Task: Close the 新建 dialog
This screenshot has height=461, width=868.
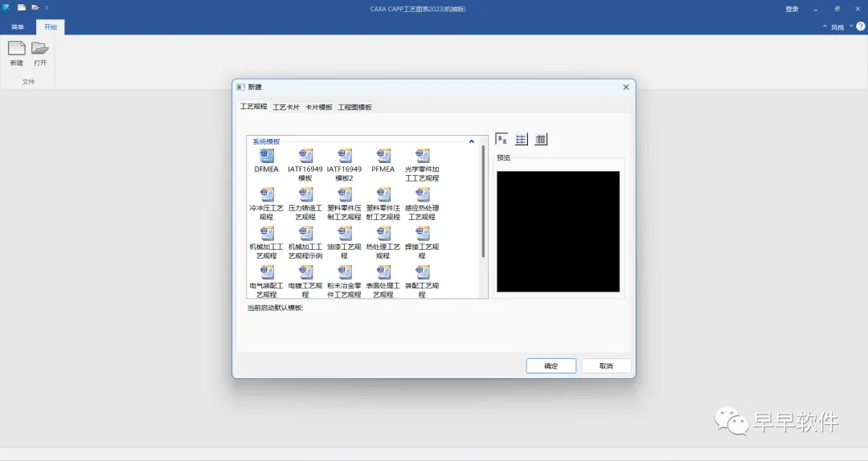Action: click(626, 87)
